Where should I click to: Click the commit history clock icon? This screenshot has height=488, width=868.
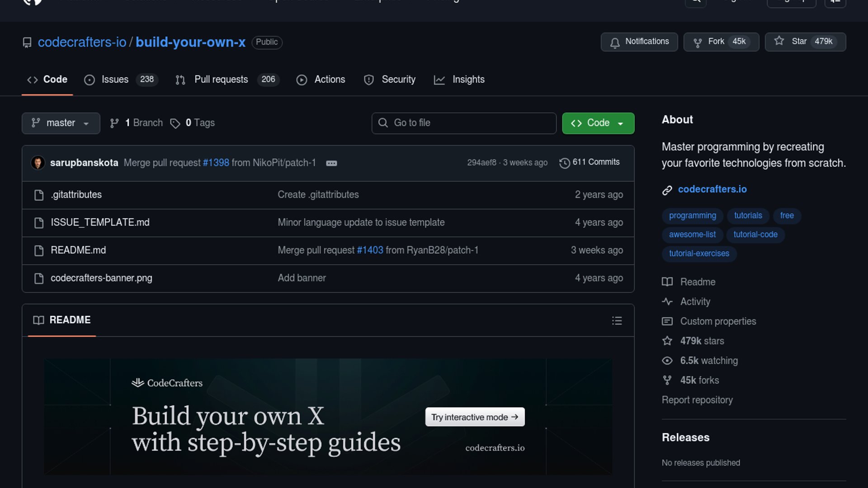click(564, 163)
